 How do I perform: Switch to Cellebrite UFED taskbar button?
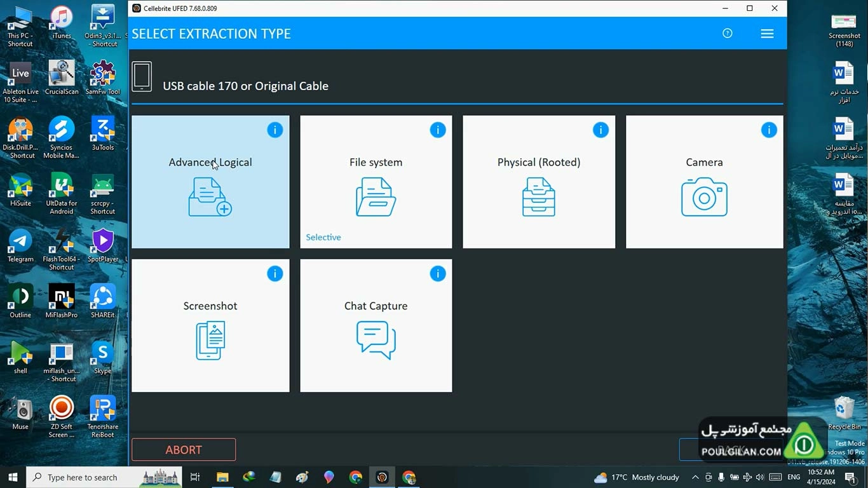coord(382,477)
